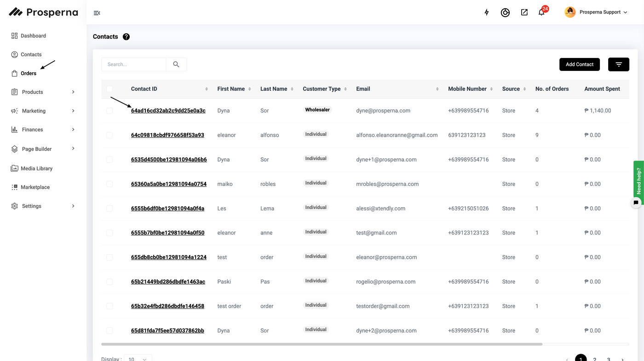The image size is (644, 361).
Task: Open the chat bubble help icon
Action: tap(636, 203)
